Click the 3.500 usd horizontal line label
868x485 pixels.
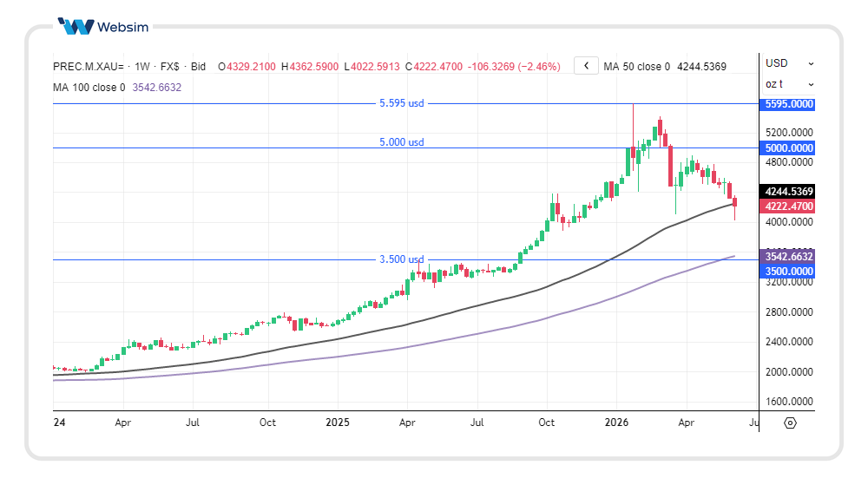(x=401, y=259)
